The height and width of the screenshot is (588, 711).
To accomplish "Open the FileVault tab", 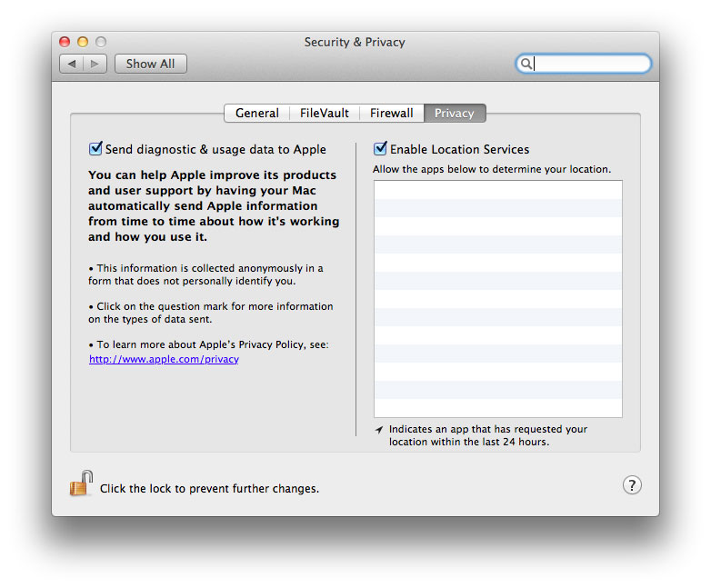I will coord(325,113).
